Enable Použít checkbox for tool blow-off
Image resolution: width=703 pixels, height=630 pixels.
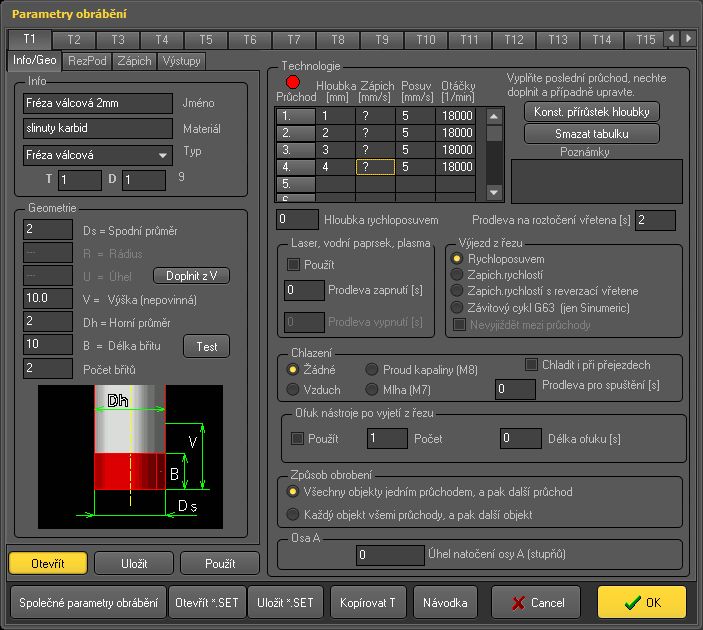[x=297, y=438]
